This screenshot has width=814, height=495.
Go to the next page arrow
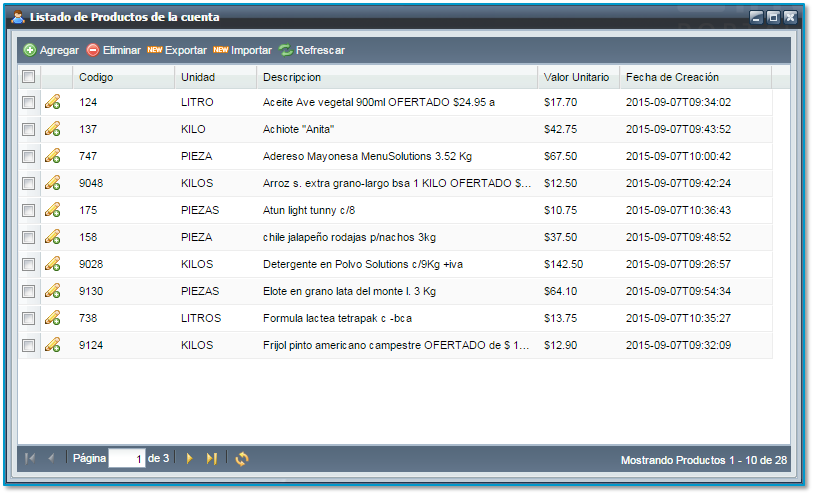pyautogui.click(x=189, y=458)
